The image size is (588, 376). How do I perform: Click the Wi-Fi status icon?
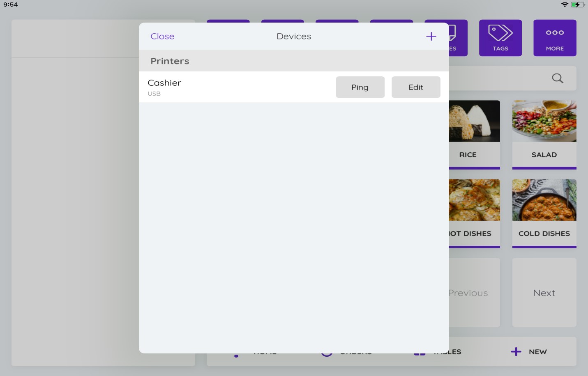[x=565, y=5]
